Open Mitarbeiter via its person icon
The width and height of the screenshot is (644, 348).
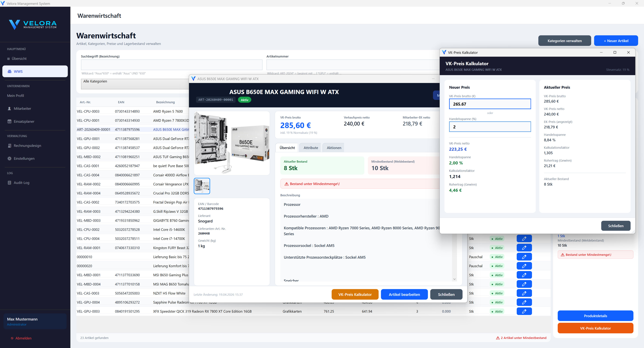(10, 108)
